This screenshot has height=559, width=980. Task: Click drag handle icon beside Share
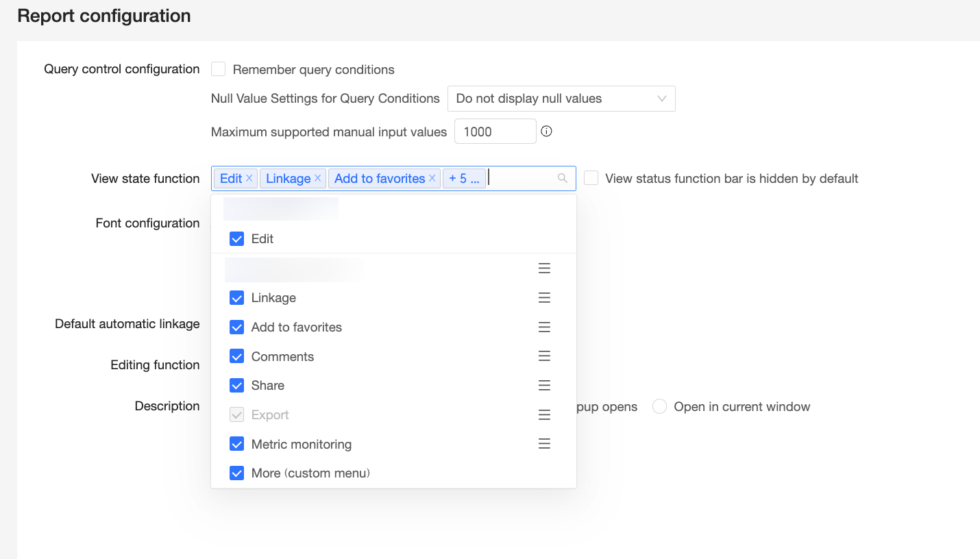click(544, 386)
